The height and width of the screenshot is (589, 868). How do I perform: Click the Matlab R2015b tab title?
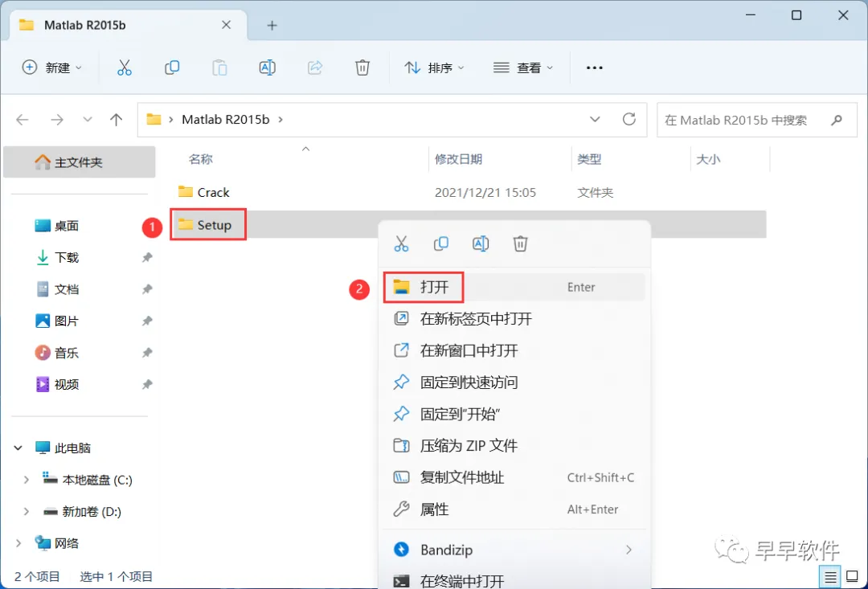[84, 25]
